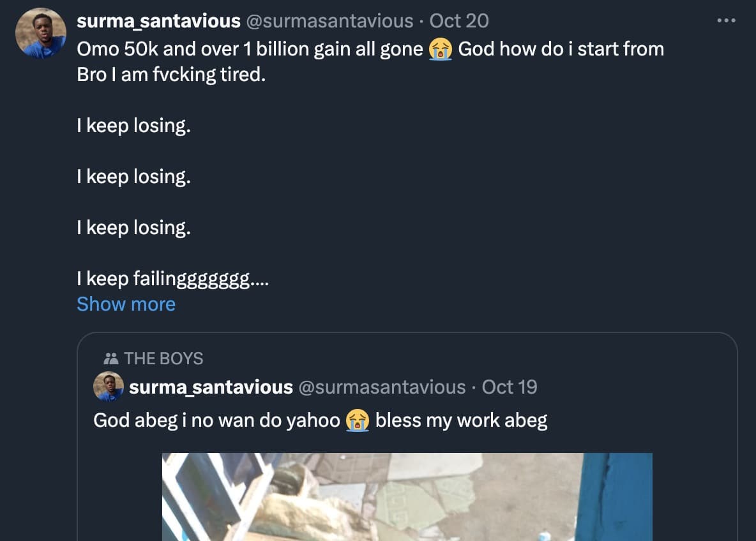Click the "Bro I am fvcking tired." line
Viewport: 756px width, 541px height.
[170, 75]
